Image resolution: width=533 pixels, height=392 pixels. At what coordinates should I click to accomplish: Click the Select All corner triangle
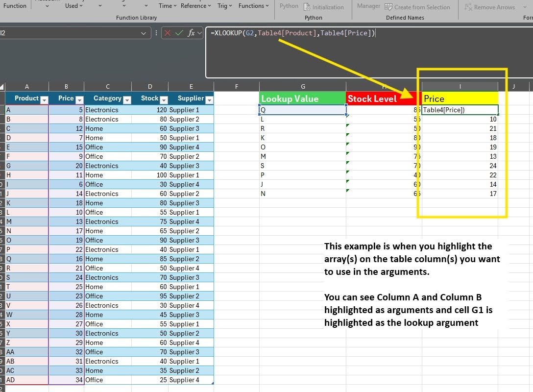tap(2, 87)
